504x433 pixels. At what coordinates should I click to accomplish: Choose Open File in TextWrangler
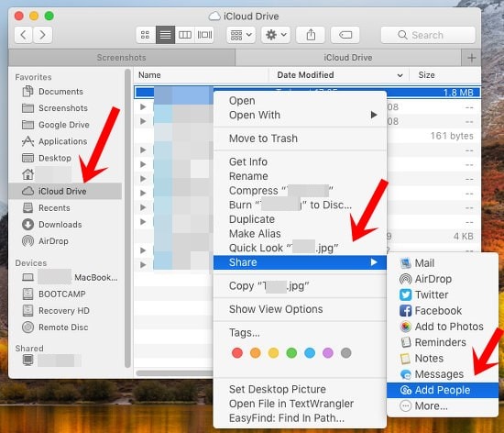(x=300, y=404)
